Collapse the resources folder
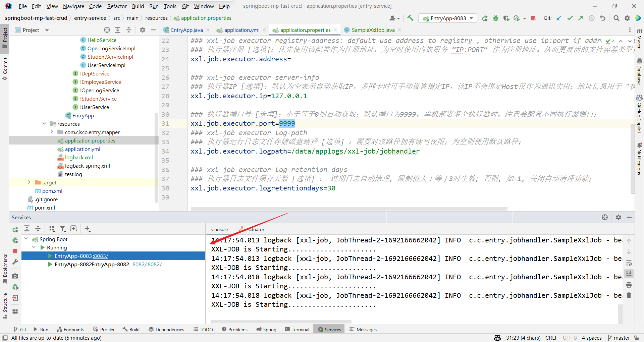The width and height of the screenshot is (644, 342). (44, 124)
